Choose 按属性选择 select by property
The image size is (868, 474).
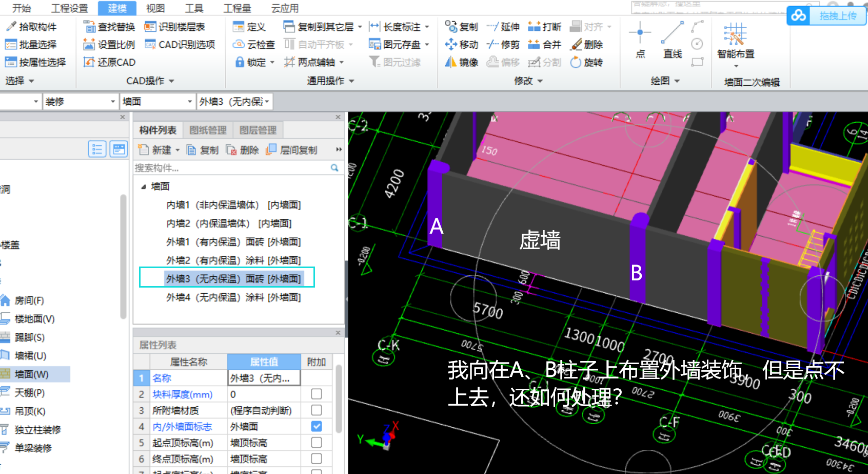click(36, 62)
